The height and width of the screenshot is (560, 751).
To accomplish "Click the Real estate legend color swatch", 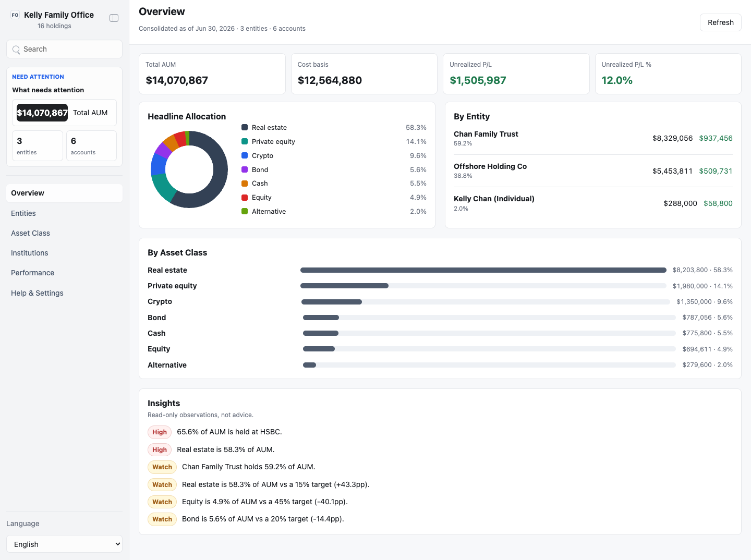I will (x=245, y=127).
